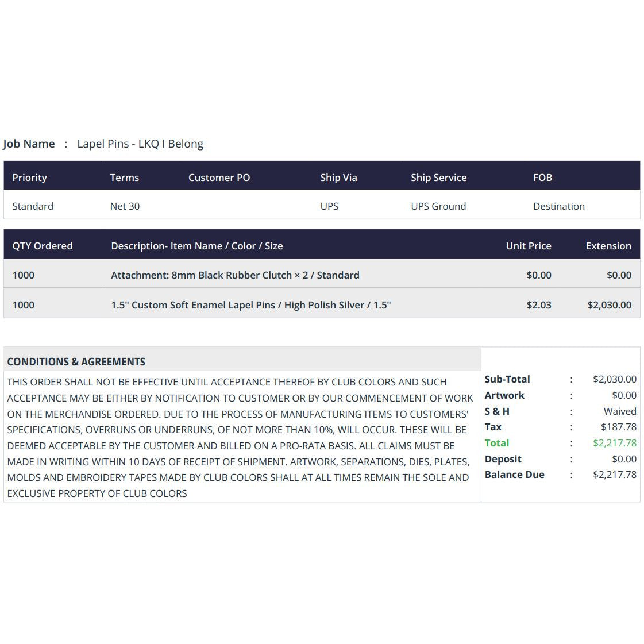Click the Ship Via column header

pyautogui.click(x=338, y=178)
